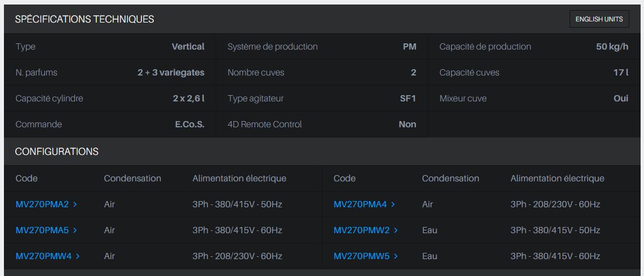Click the chevron arrow beside MV270PMA2
644x276 pixels.
click(75, 204)
